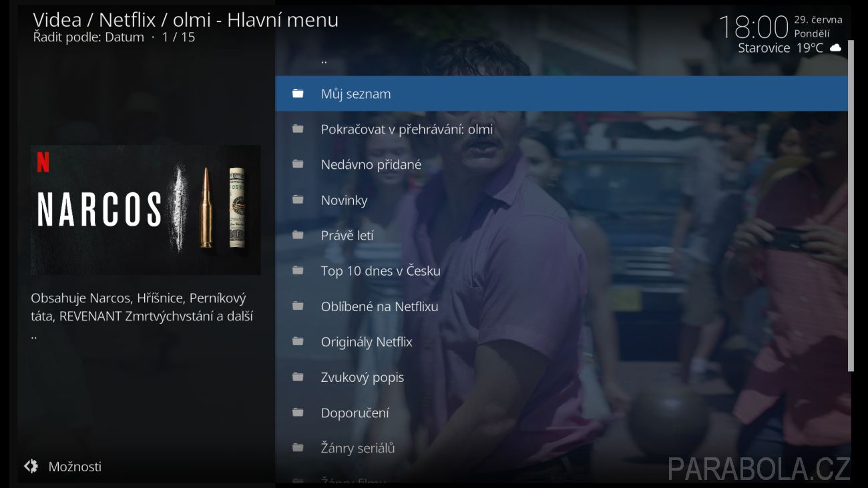Click folder icon beside Zvukový popis
868x488 pixels.
(298, 377)
